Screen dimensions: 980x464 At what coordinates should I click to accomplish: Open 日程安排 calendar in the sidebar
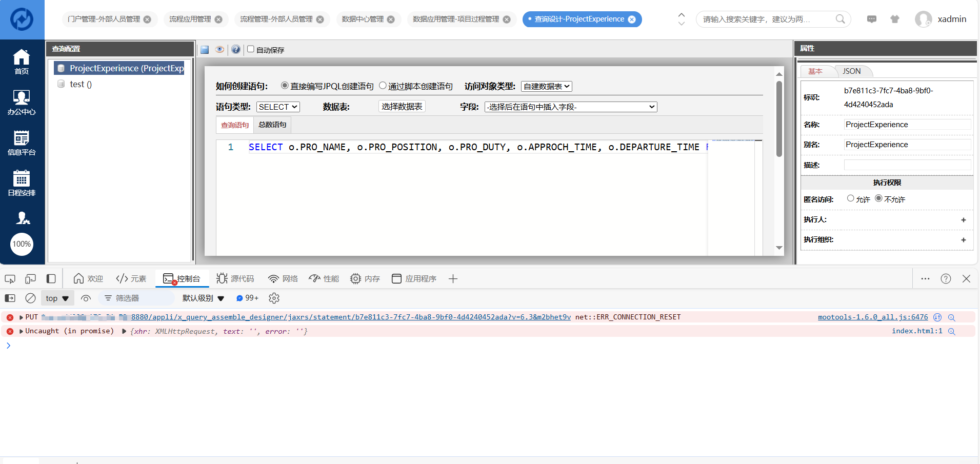coord(22,183)
